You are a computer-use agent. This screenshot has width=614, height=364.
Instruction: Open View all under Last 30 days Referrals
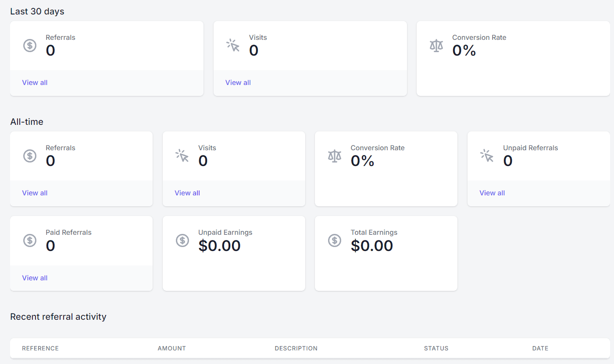(x=35, y=83)
